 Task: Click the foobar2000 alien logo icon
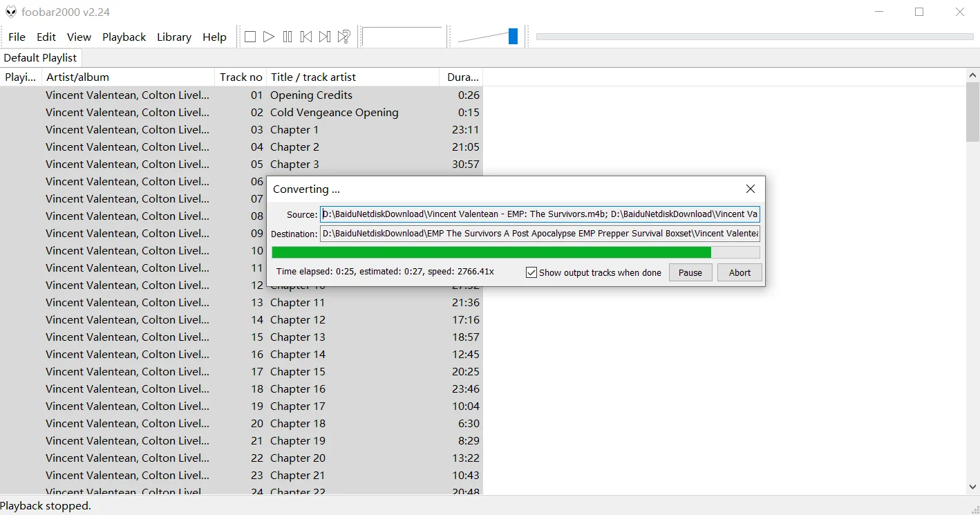(x=11, y=12)
